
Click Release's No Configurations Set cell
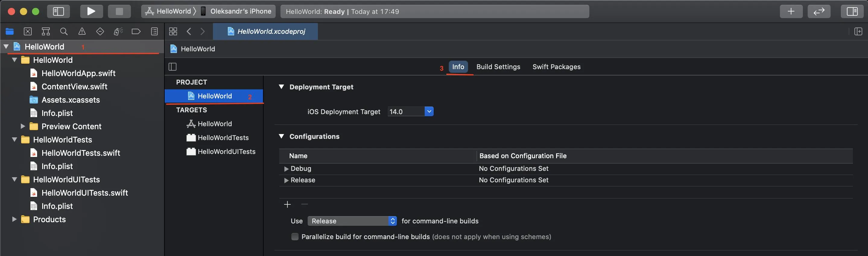tap(514, 180)
